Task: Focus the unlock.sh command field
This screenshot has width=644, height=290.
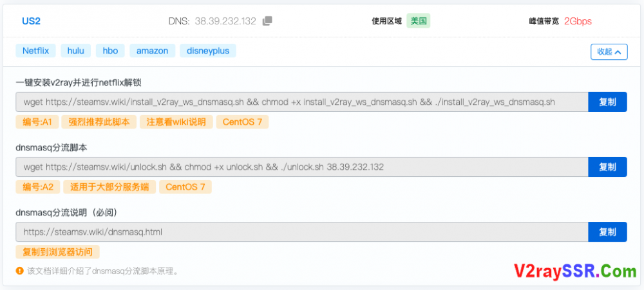Action: pos(301,167)
